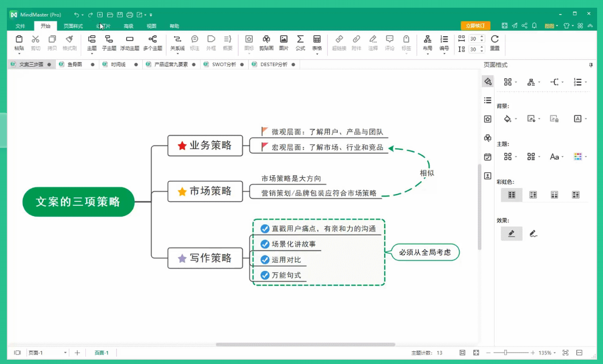Click the share icon in top bar

tap(525, 26)
